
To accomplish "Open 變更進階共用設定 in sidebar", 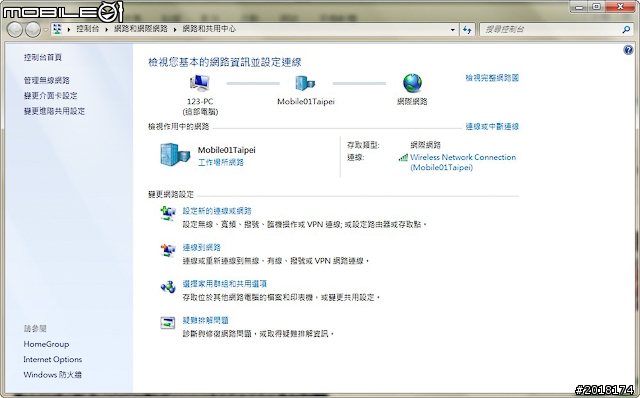I will coord(54,111).
